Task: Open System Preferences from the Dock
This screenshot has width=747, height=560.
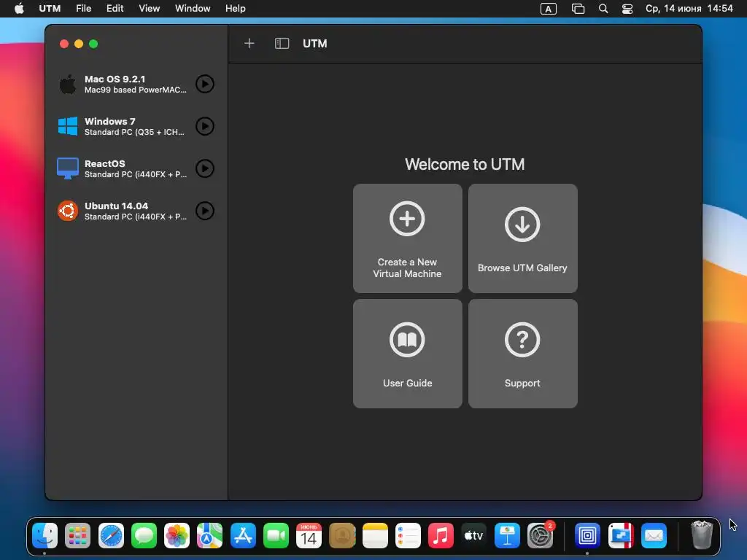Action: coord(541,536)
